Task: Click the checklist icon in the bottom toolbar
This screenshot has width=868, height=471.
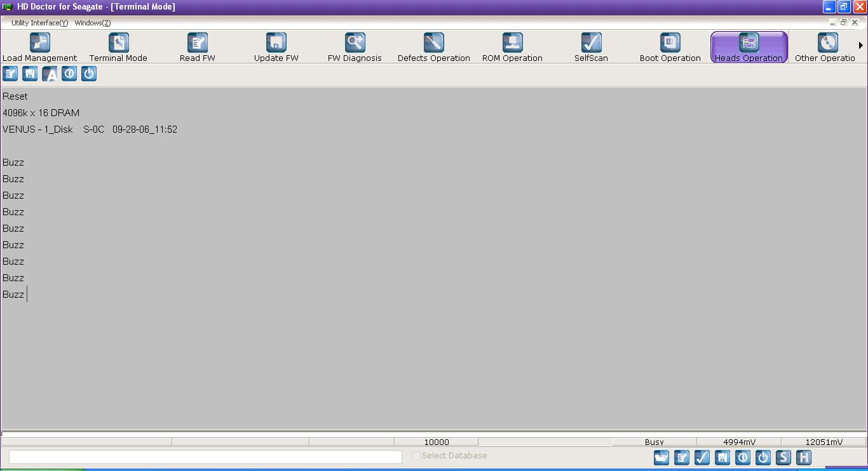Action: coord(682,457)
